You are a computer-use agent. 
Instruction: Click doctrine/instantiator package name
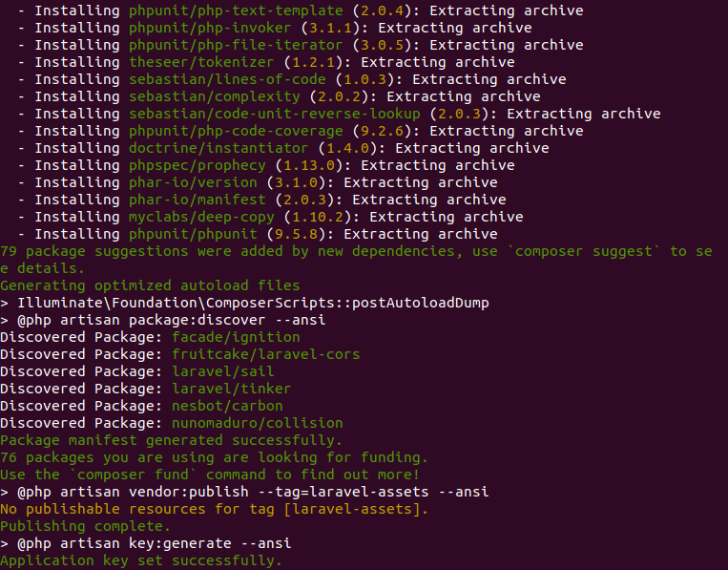point(218,148)
